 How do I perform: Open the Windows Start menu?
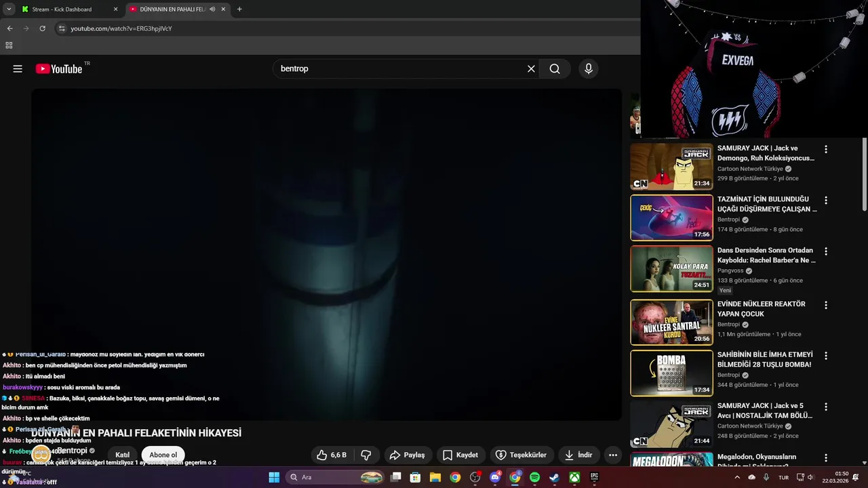pyautogui.click(x=274, y=477)
